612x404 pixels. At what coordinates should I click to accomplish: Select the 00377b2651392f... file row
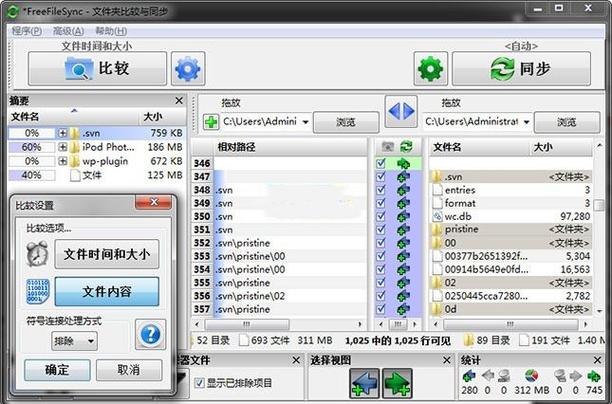[511, 256]
